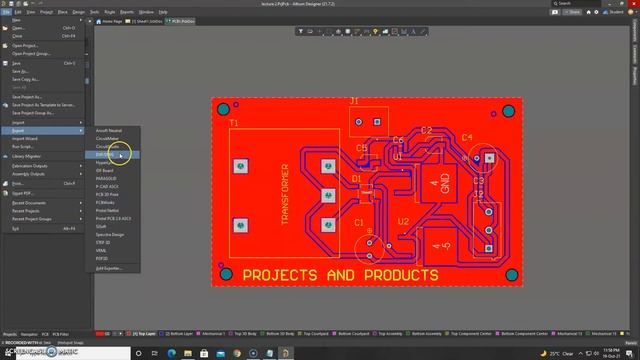Click the TRANSFORMER component on the PCB

284,194
